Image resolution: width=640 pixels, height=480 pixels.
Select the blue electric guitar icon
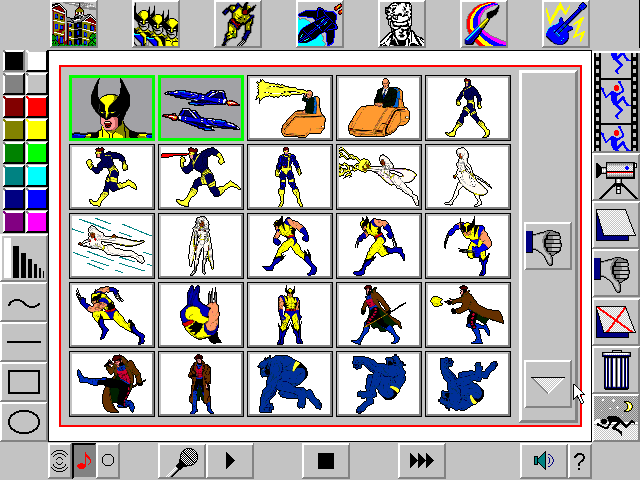566,24
